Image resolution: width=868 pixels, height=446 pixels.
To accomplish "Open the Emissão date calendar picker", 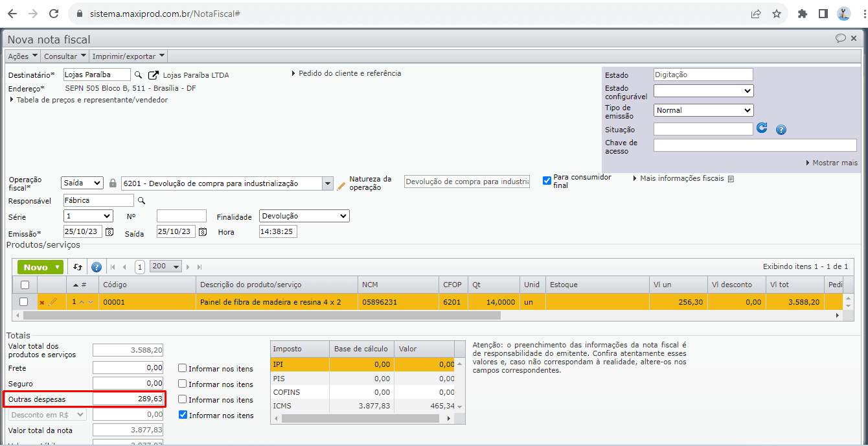I will 109,232.
